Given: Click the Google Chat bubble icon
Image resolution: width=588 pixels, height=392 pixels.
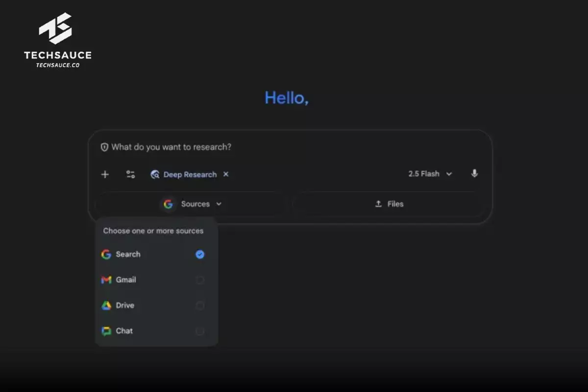Looking at the screenshot, I should 106,331.
